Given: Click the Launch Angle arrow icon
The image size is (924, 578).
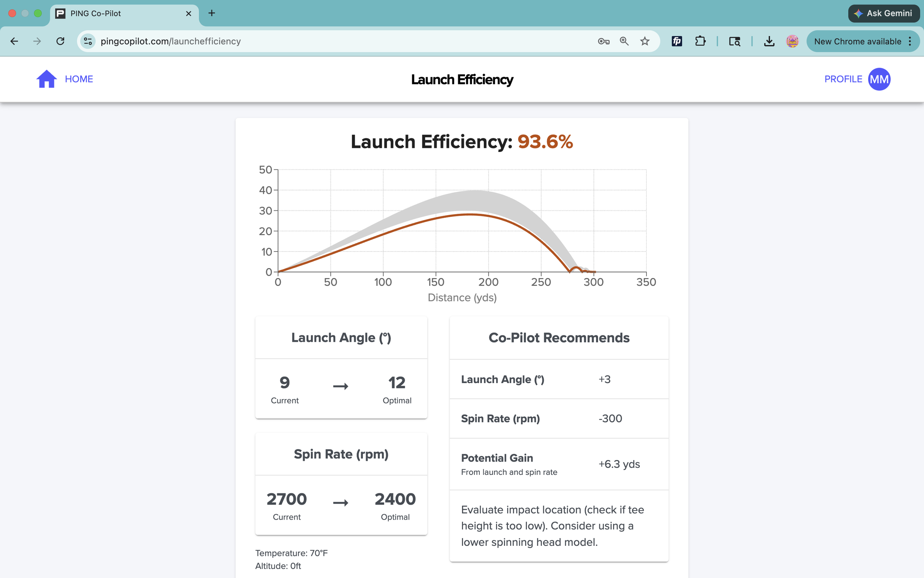Looking at the screenshot, I should [341, 386].
